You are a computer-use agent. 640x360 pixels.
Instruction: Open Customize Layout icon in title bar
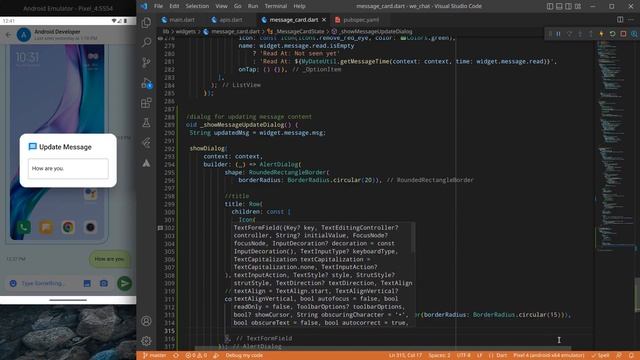[x=578, y=6]
